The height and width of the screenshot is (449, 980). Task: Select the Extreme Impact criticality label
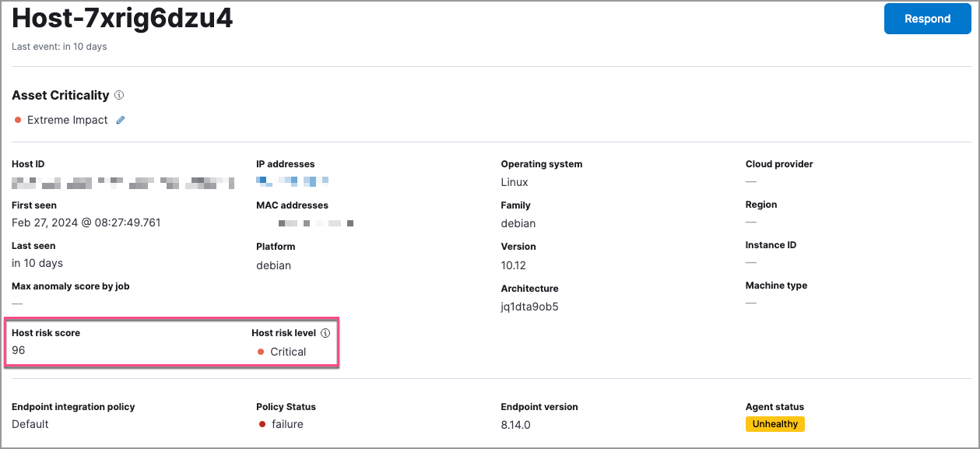69,120
